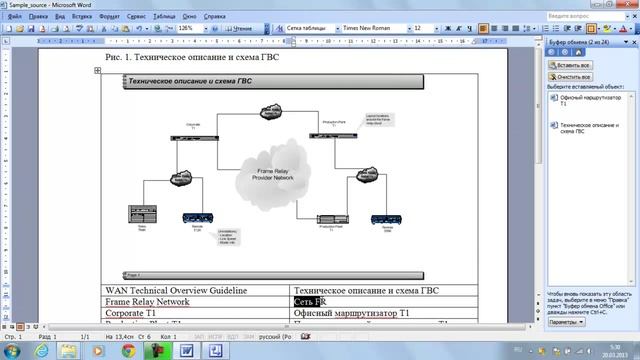Switch to print layout view button
The width and height of the screenshot is (640, 360).
(20, 327)
